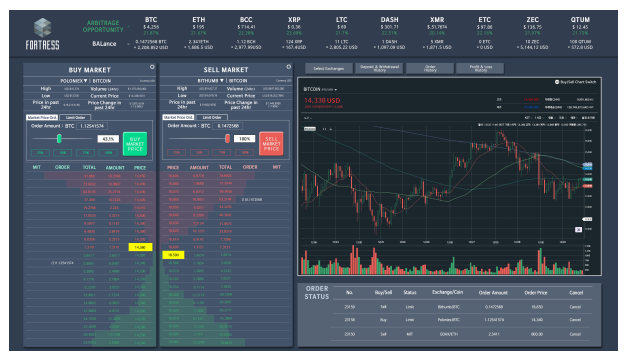Image resolution: width=627 pixels, height=361 pixels.
Task: Click PRICE column header in Buy Market
Action: pyautogui.click(x=140, y=168)
